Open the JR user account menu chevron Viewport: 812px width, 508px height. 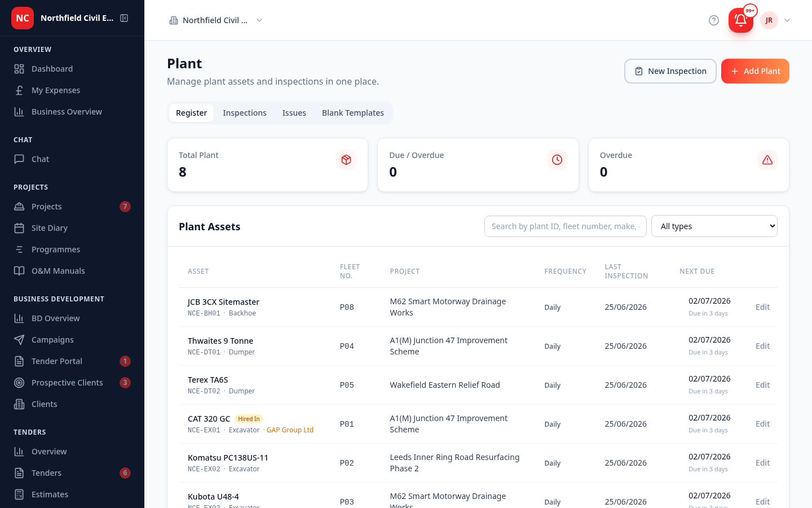click(x=787, y=20)
